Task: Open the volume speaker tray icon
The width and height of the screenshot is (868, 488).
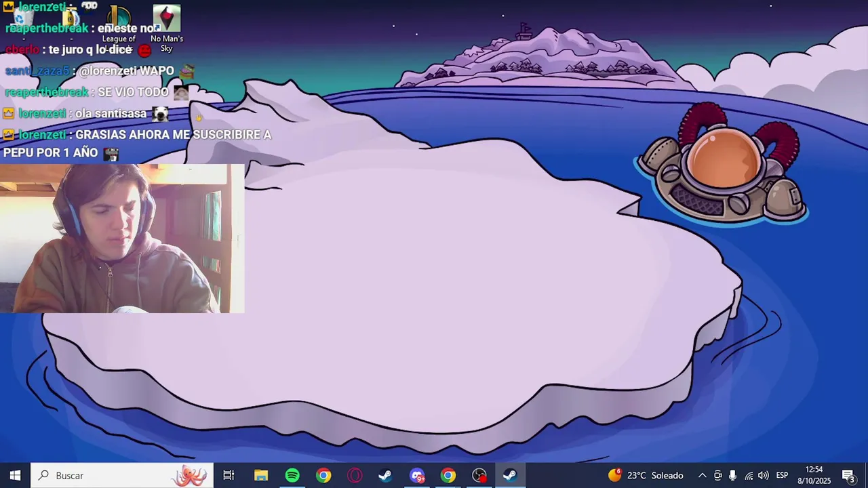Action: (764, 475)
